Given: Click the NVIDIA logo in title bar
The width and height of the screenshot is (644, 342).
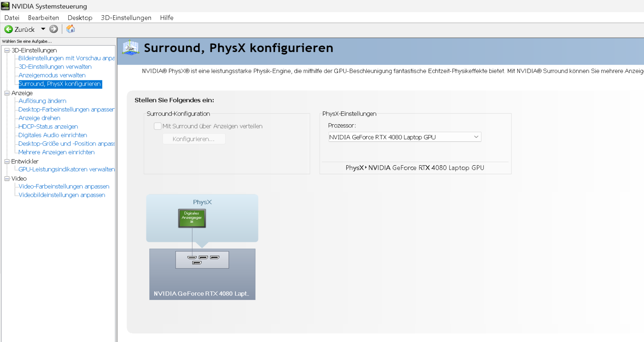Looking at the screenshot, I should 5,6.
